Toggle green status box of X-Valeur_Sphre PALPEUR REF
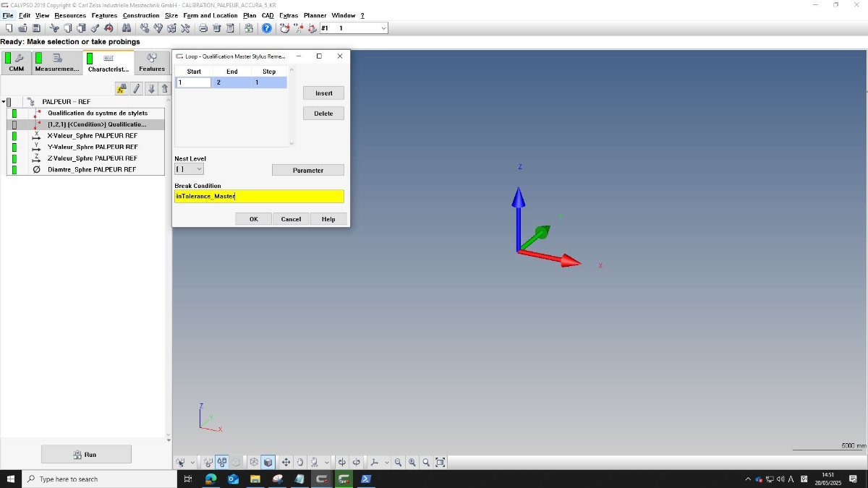This screenshot has width=868, height=488. coord(14,136)
